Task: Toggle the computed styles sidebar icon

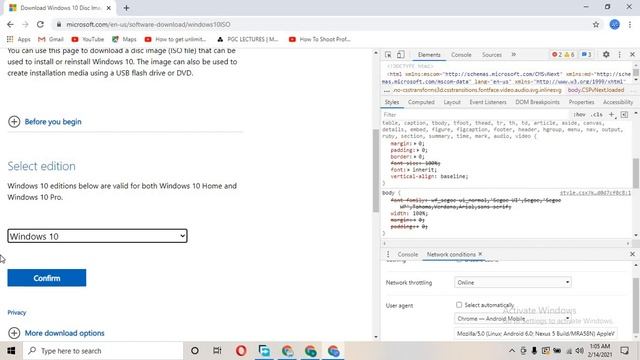Action: (x=624, y=115)
